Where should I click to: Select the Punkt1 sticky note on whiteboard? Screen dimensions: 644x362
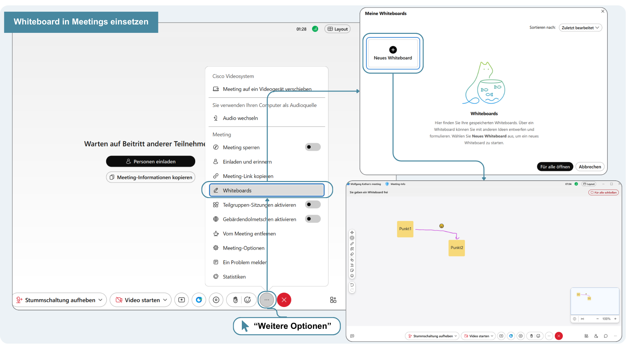(405, 229)
